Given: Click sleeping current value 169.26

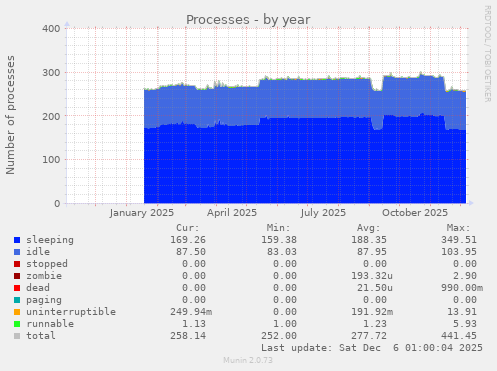Looking at the screenshot, I should (188, 240).
